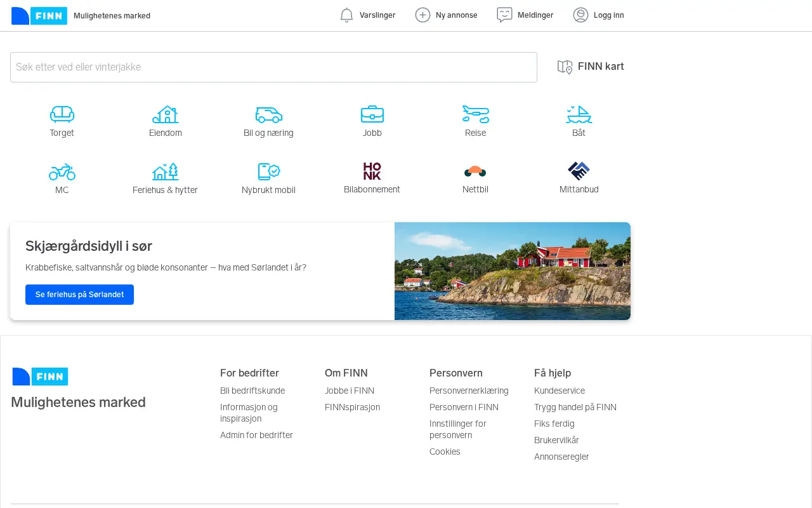812x508 pixels.
Task: Open the Mittanbud handshake icon
Action: click(579, 171)
